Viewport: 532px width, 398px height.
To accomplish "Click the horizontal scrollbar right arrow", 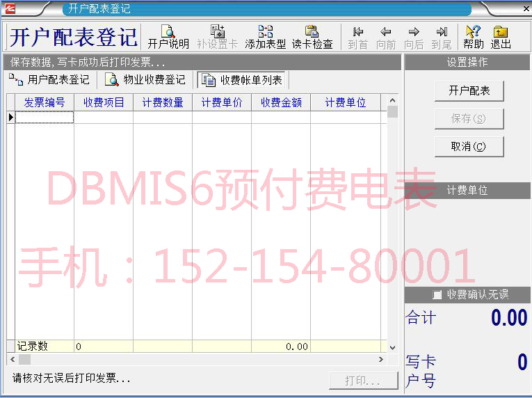I will (380, 360).
